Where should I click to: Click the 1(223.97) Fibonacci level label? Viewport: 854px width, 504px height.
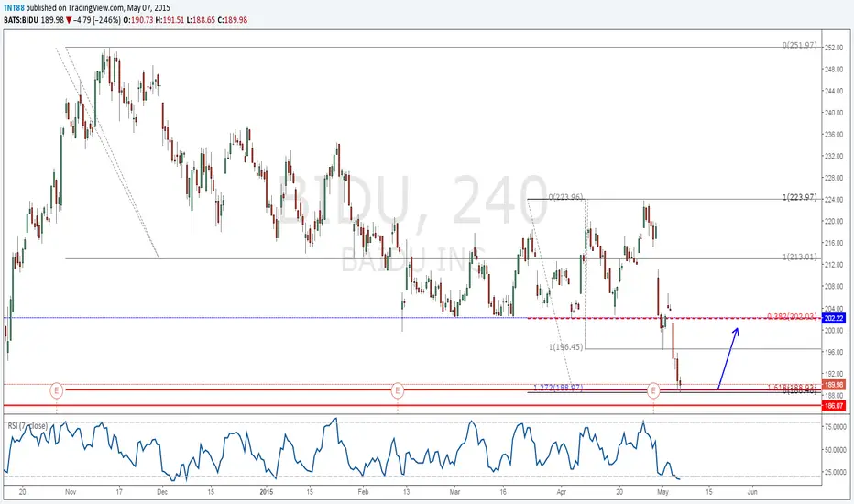[800, 197]
